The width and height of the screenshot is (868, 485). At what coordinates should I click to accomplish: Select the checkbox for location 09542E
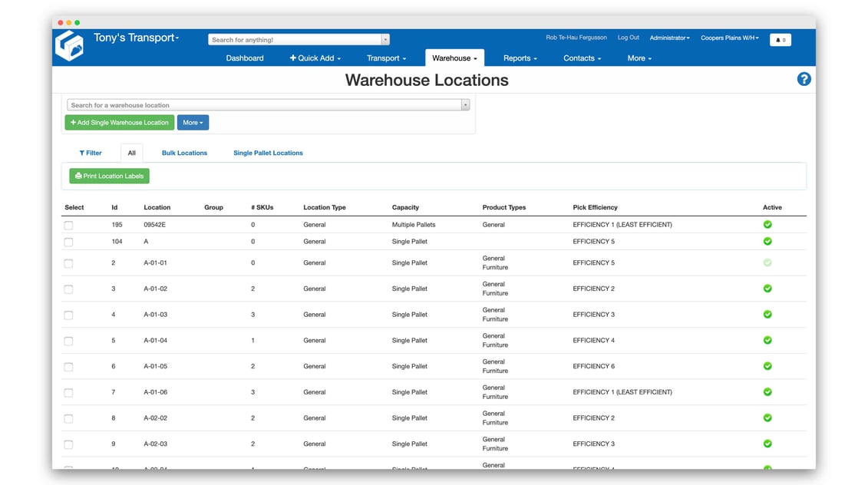(68, 223)
